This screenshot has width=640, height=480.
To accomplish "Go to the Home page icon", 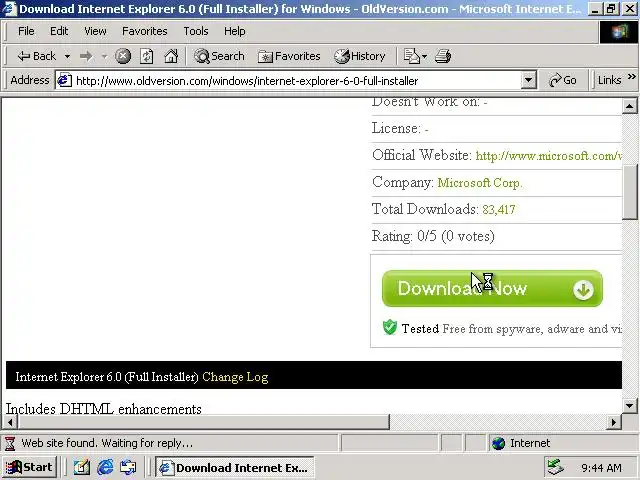I will click(x=171, y=56).
